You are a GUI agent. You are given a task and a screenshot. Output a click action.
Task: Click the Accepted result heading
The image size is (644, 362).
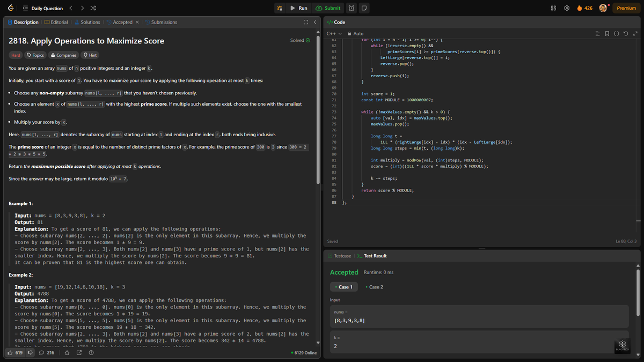coord(344,272)
